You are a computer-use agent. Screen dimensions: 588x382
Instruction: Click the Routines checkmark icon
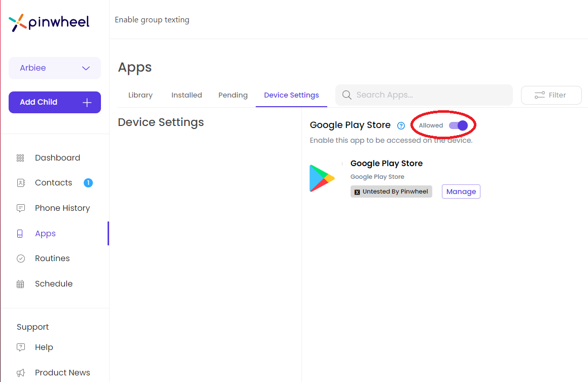coord(20,258)
